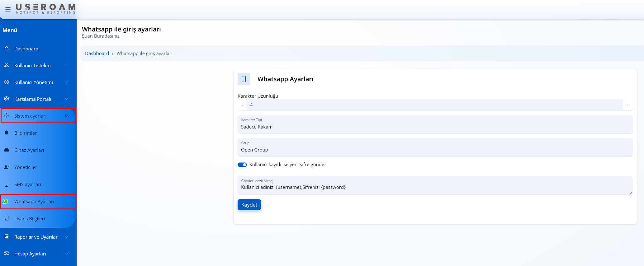Follow the Dashboard breadcrumb link

[97, 54]
